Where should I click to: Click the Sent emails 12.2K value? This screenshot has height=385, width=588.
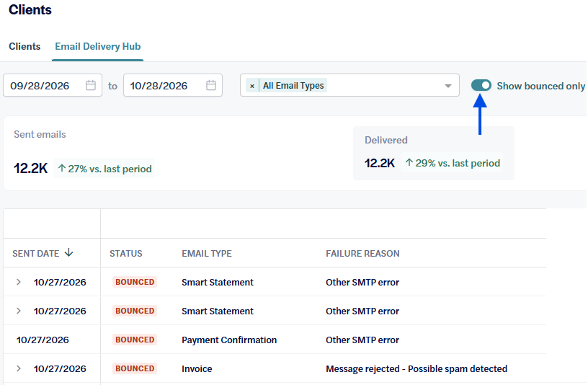click(31, 169)
